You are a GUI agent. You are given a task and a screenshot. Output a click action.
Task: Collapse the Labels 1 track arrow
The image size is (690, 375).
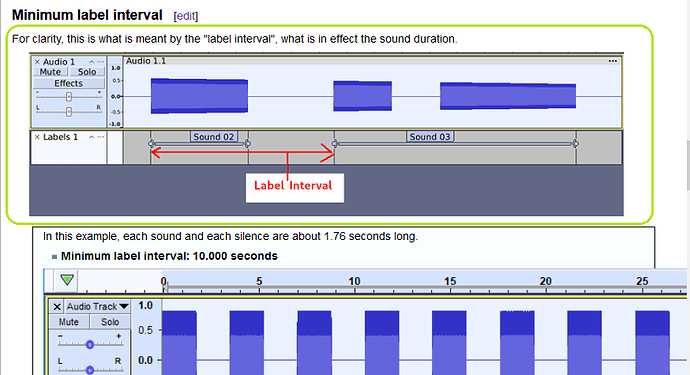tap(92, 137)
